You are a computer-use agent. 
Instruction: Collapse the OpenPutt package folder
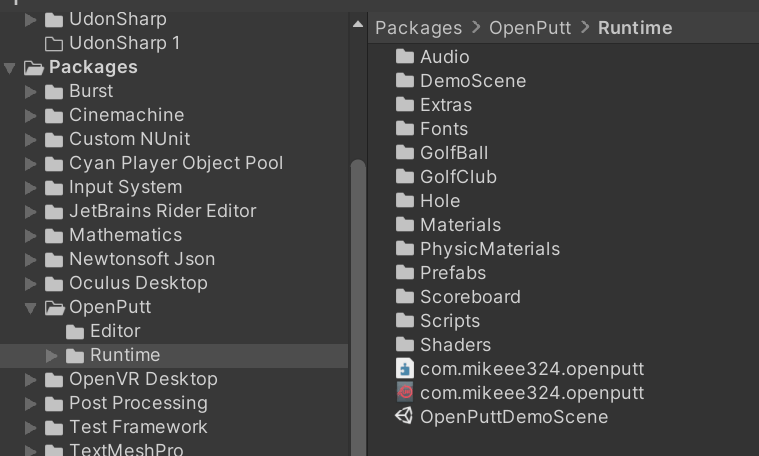tap(30, 308)
